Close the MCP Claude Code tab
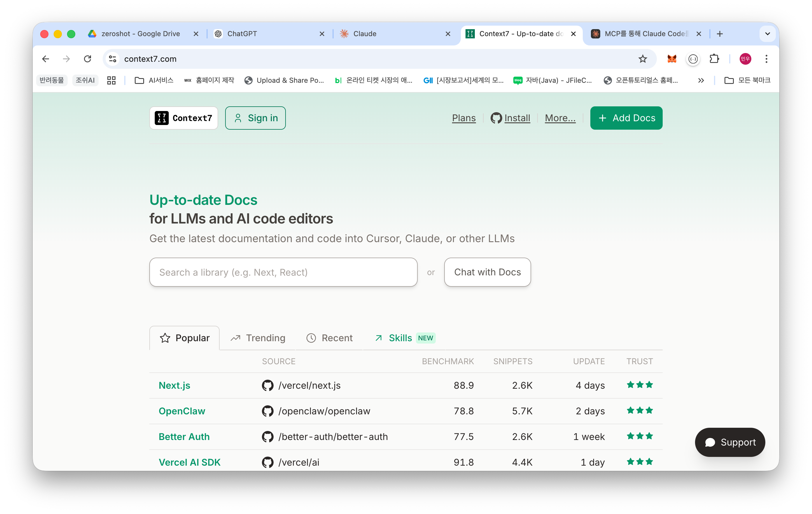Viewport: 812px width, 514px height. coord(699,34)
